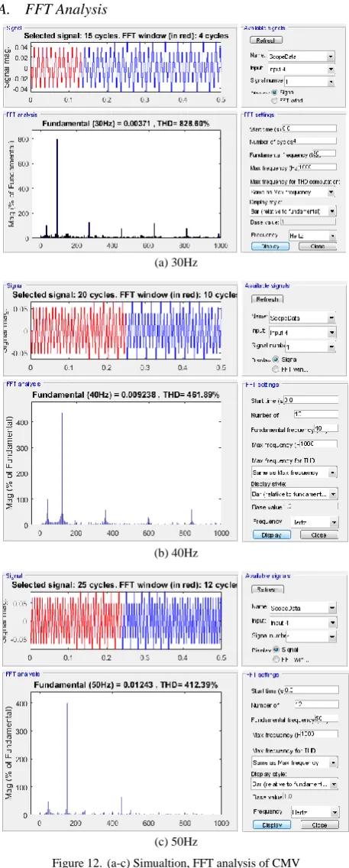Click Fundamental frequency field in the 30Hz tool
The height and width of the screenshot is (868, 349).
pyautogui.click(x=326, y=154)
